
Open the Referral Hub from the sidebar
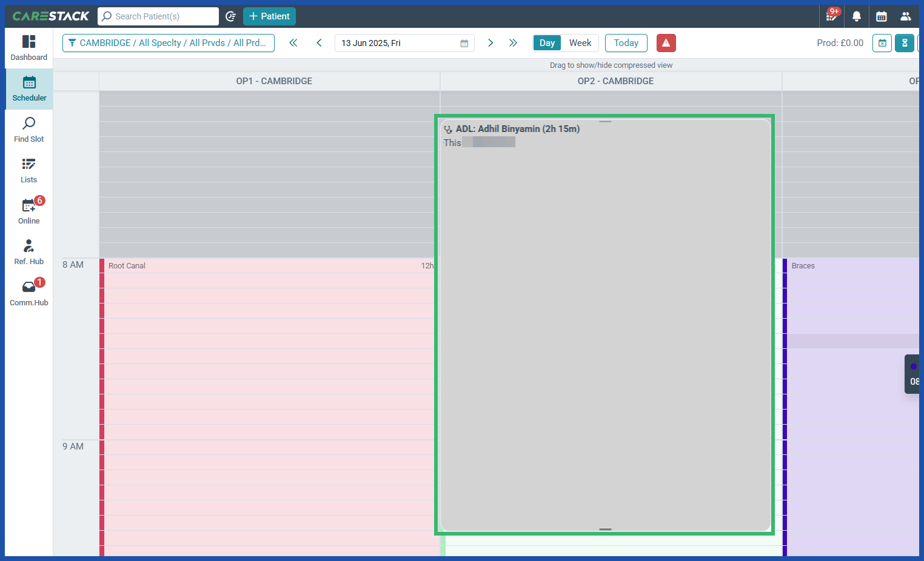[x=28, y=251]
